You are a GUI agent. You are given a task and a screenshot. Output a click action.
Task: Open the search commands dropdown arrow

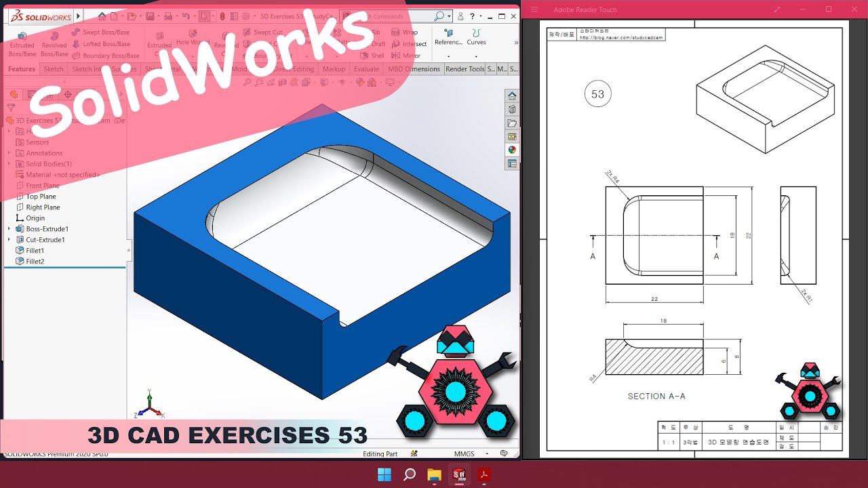pyautogui.click(x=449, y=16)
